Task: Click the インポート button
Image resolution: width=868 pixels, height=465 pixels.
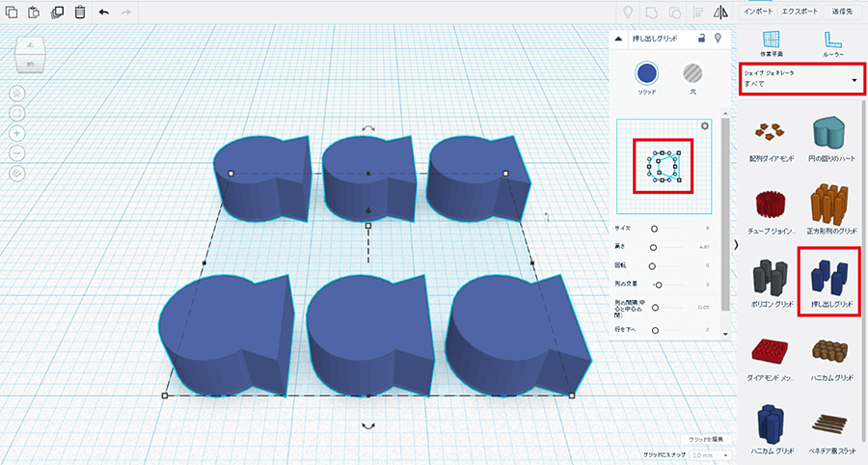Action: coord(758,12)
